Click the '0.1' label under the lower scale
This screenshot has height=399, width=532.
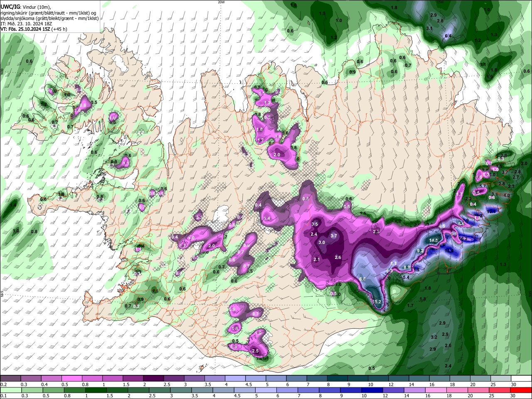tap(3, 396)
